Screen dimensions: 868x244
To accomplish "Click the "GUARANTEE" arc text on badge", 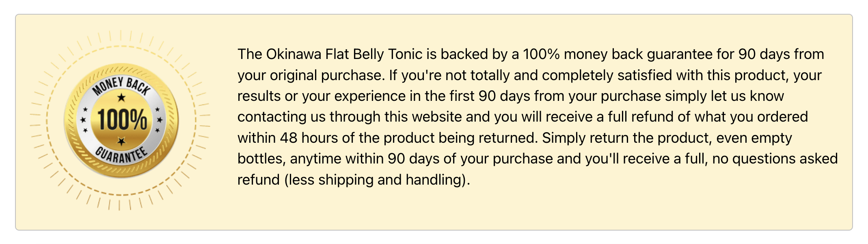I will (x=121, y=155).
